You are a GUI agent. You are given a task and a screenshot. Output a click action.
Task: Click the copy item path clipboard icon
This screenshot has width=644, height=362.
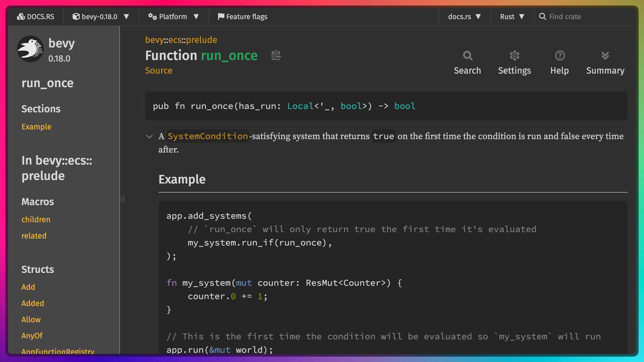276,55
